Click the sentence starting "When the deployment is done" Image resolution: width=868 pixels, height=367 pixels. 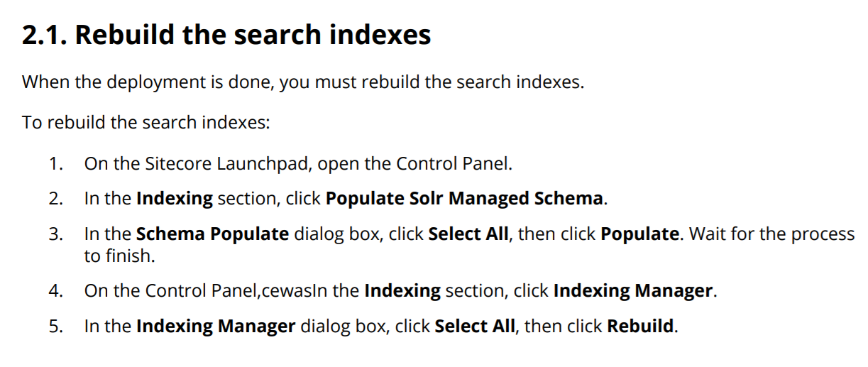coord(303,82)
